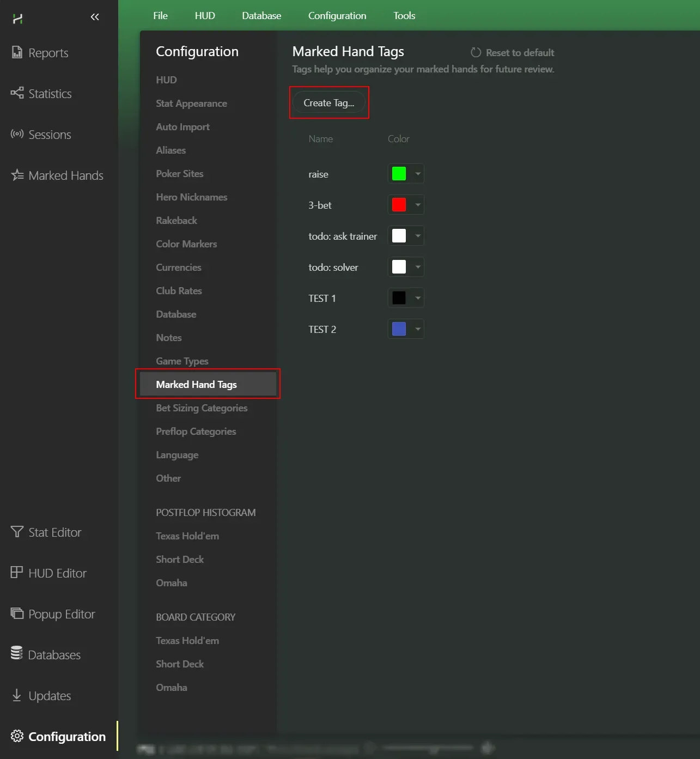This screenshot has width=700, height=759.
Task: Open Statistics via its sidebar icon
Action: 17,93
